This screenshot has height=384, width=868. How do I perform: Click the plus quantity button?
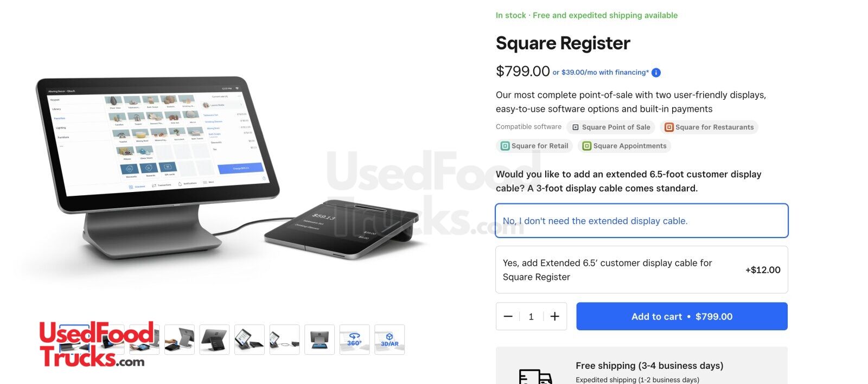click(554, 316)
